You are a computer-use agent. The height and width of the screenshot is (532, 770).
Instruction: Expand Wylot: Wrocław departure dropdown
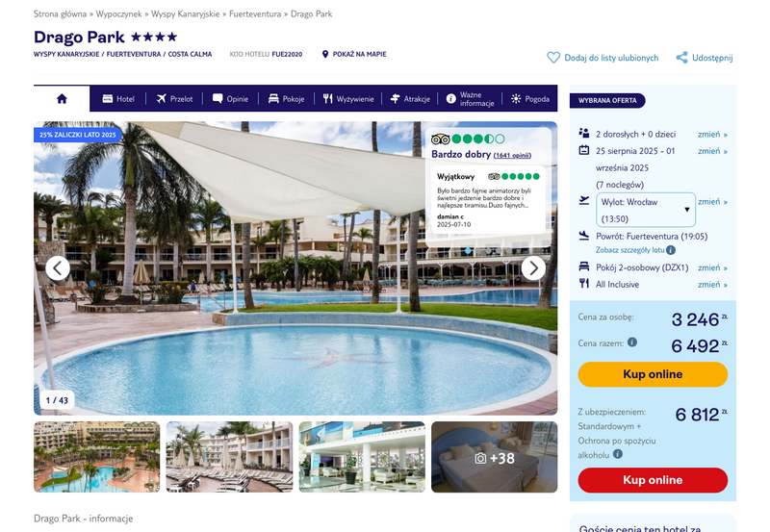[x=645, y=210]
